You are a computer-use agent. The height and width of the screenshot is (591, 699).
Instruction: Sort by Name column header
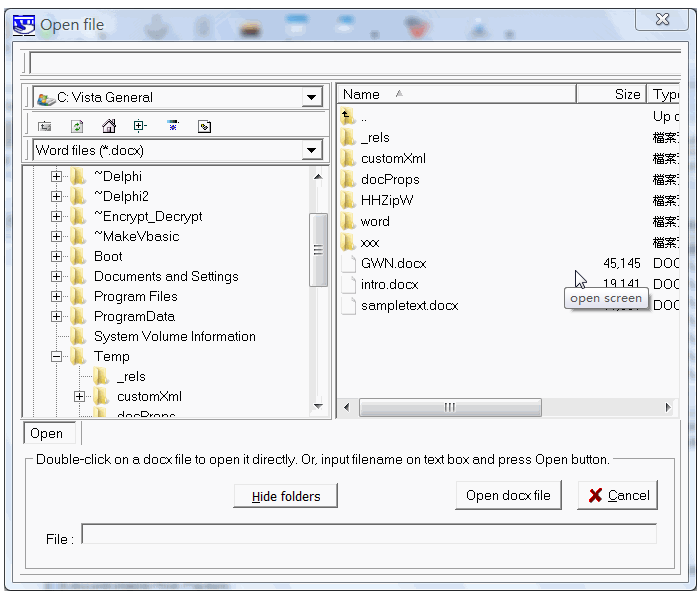point(456,94)
